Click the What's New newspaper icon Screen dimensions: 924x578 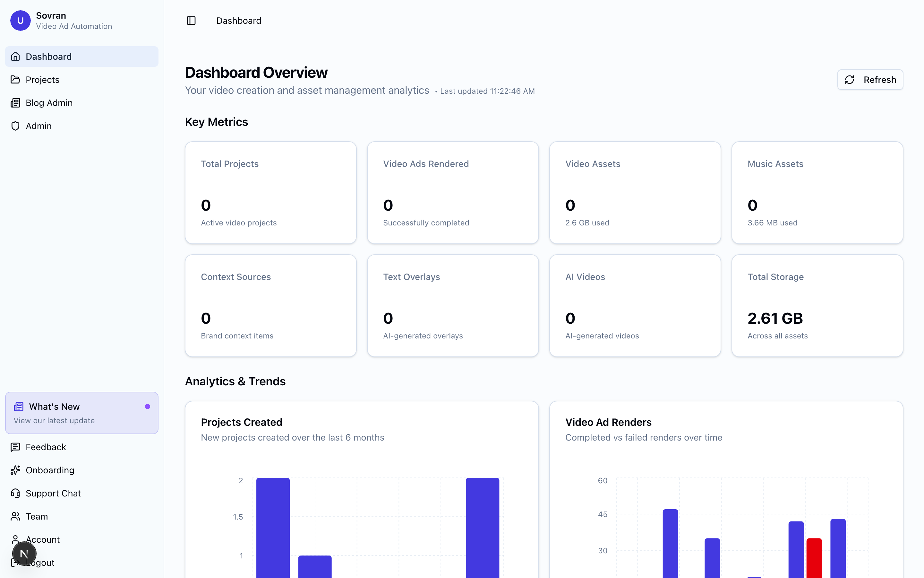(19, 406)
